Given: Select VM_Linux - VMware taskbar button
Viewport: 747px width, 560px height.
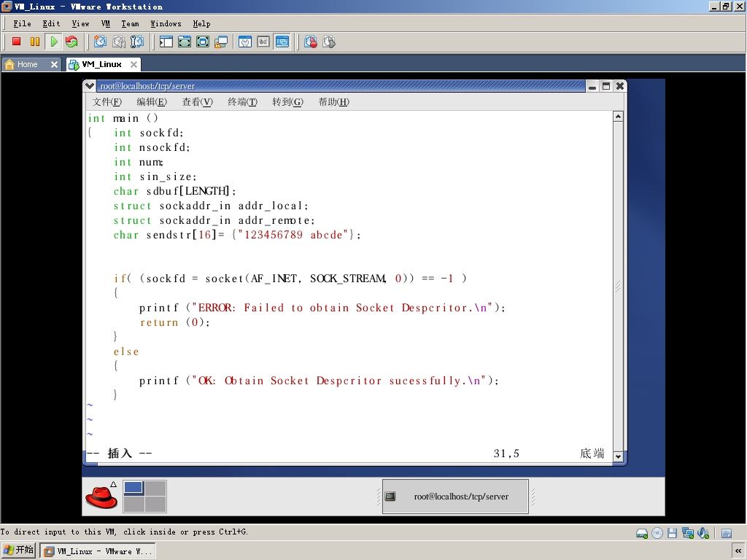Looking at the screenshot, I should pyautogui.click(x=98, y=551).
